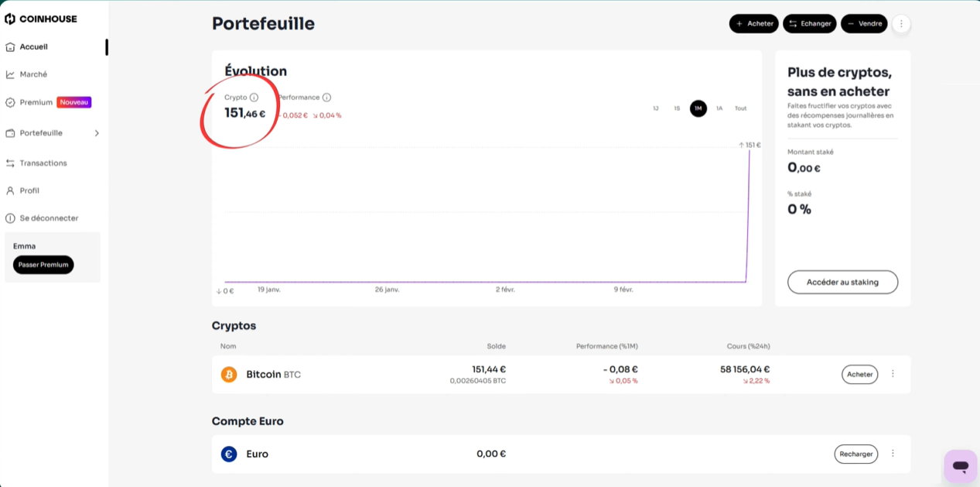
Task: Click the Nouveau badge
Action: point(74,102)
